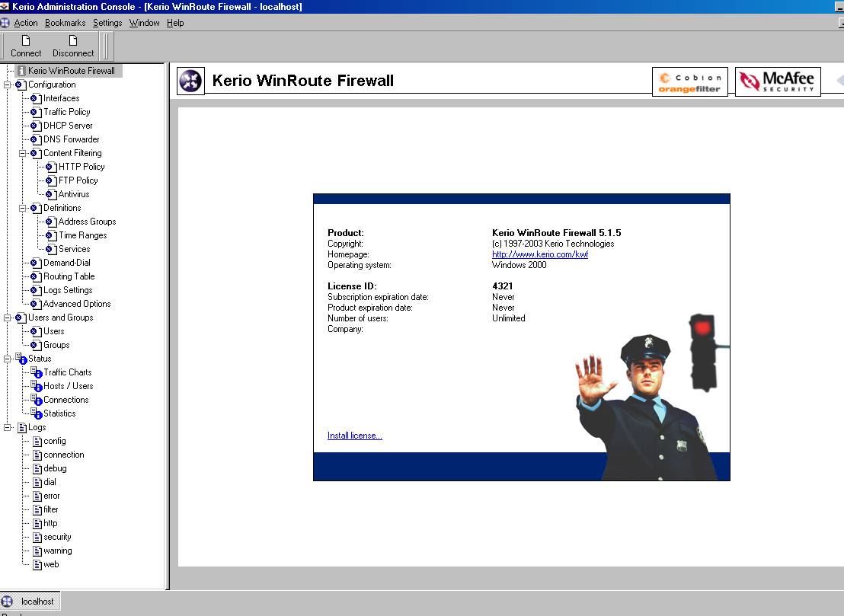Open the kerio.com/kwf homepage link
The width and height of the screenshot is (844, 616).
(x=540, y=254)
